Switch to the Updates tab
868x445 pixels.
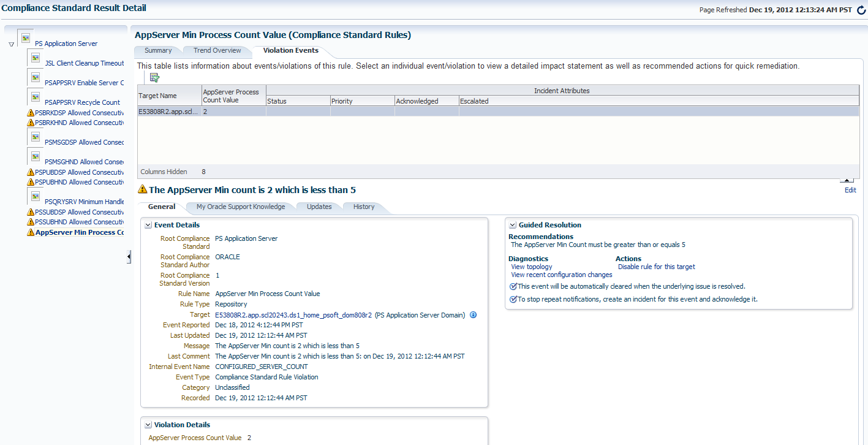pyautogui.click(x=319, y=207)
